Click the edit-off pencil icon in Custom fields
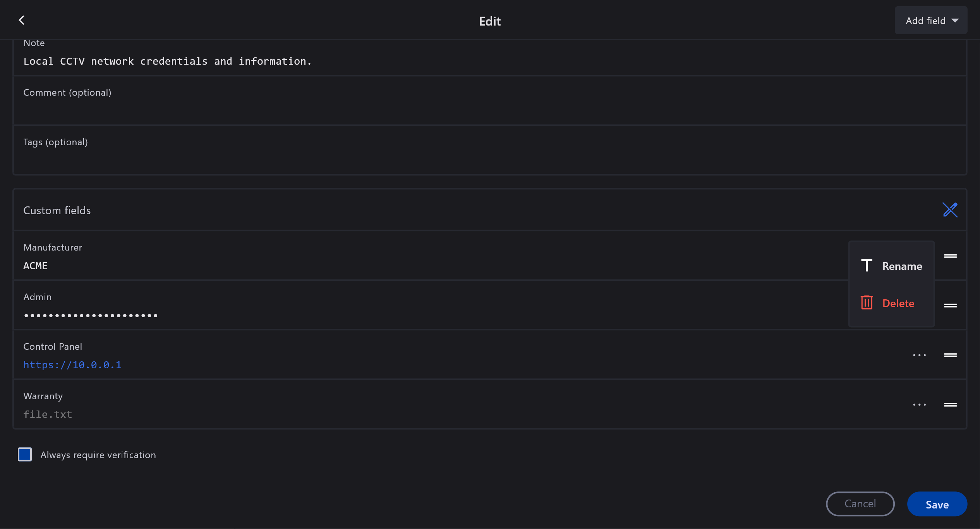980x529 pixels. tap(950, 210)
